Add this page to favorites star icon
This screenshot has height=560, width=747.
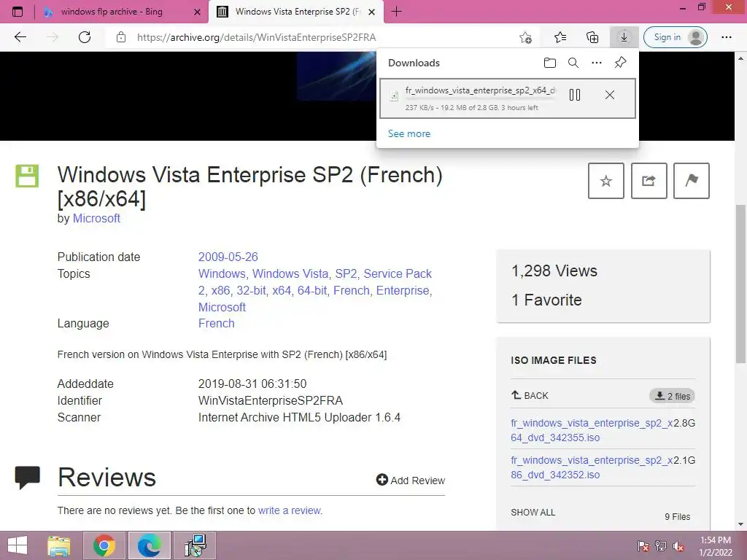[x=525, y=37]
